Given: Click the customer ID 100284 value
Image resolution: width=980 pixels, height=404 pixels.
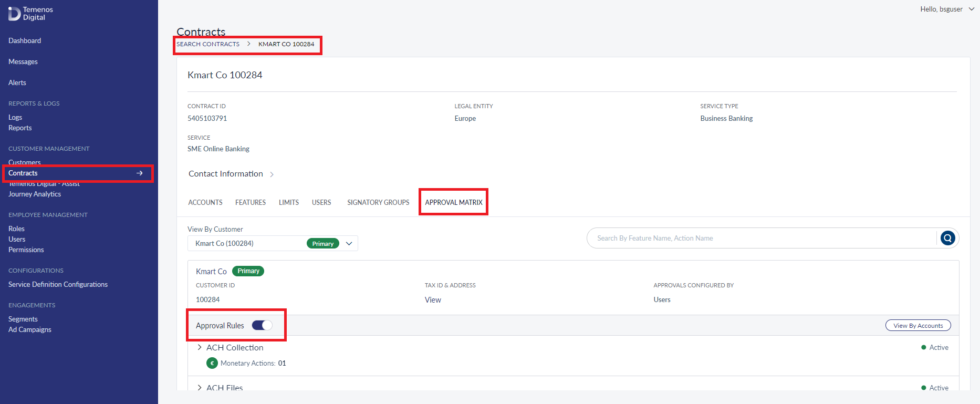Looking at the screenshot, I should [x=208, y=299].
